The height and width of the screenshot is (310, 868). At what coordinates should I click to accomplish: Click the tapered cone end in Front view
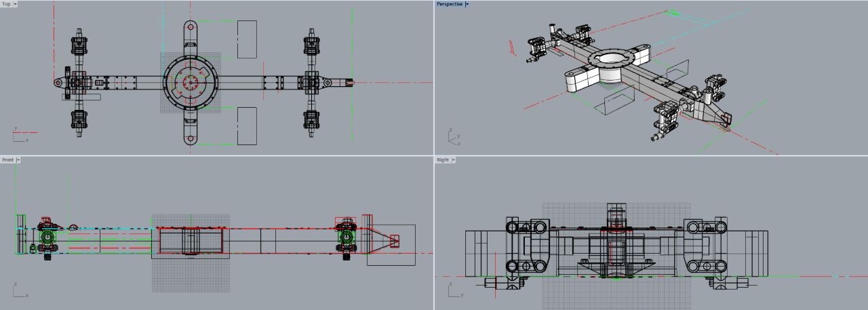(x=384, y=239)
